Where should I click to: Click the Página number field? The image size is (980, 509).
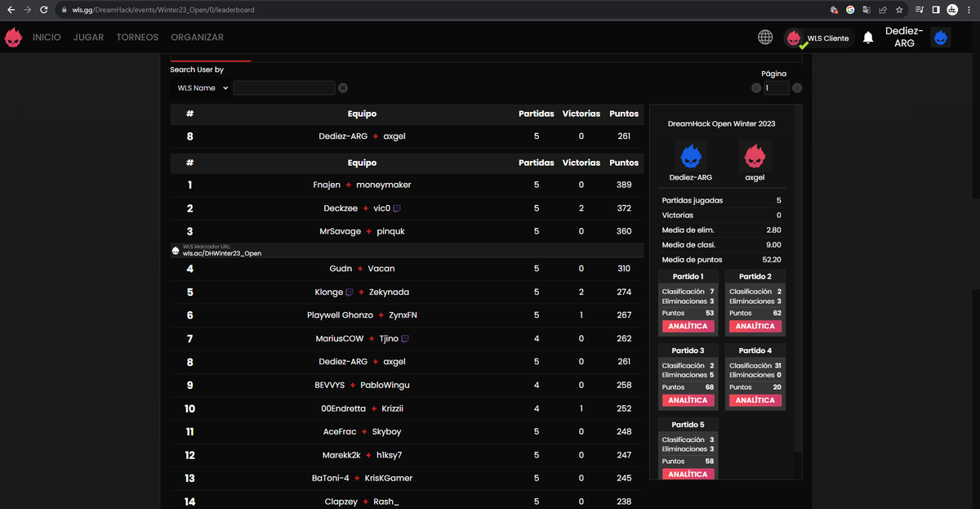[x=777, y=88]
